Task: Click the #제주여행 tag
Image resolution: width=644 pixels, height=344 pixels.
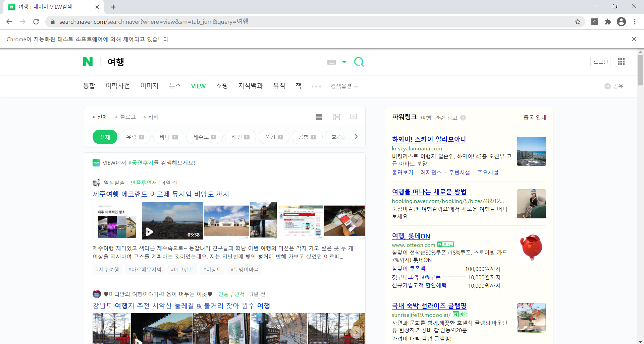Action: pos(107,270)
